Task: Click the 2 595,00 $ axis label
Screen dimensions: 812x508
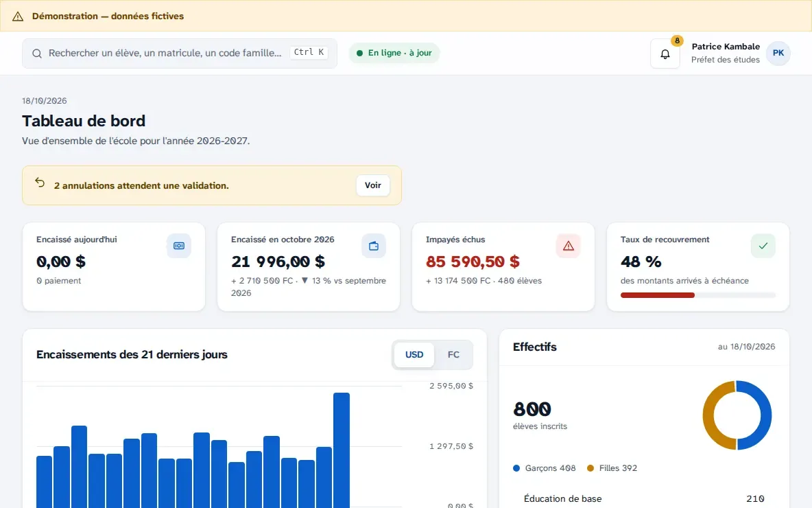Action: [x=451, y=386]
